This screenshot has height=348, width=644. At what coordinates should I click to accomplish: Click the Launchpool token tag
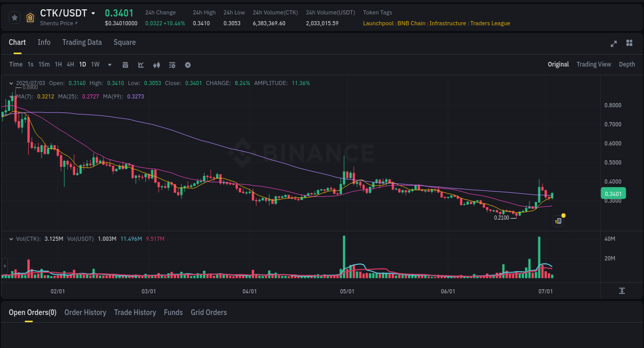coord(378,23)
